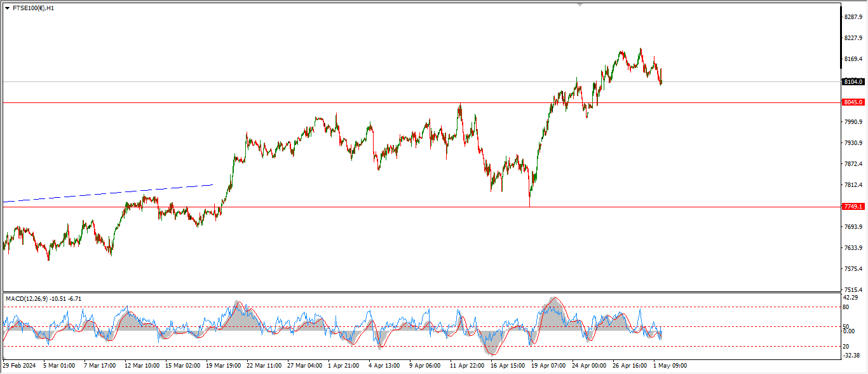The height and width of the screenshot is (374, 868).
Task: Click the 29 Feb 2024 date label
Action: tap(19, 366)
